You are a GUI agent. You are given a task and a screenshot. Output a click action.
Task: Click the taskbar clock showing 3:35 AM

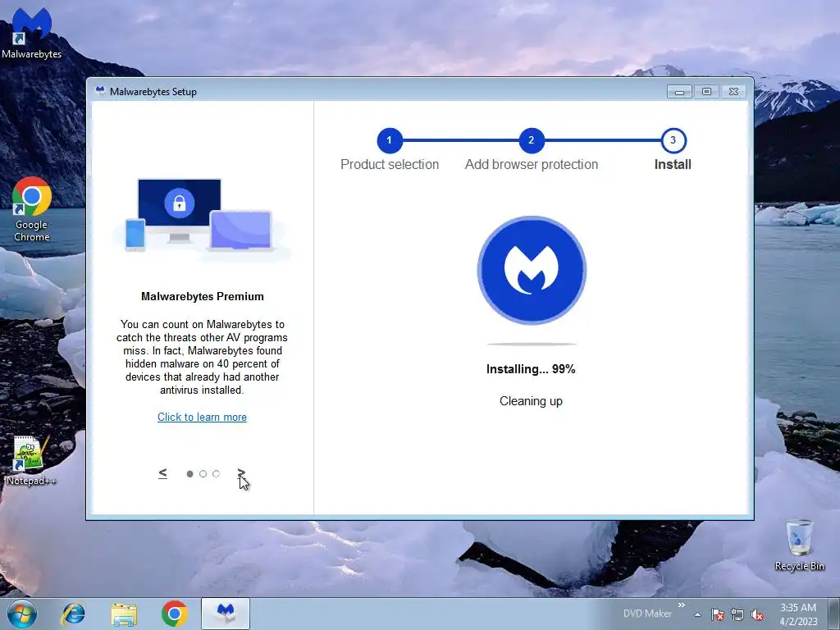(x=798, y=614)
